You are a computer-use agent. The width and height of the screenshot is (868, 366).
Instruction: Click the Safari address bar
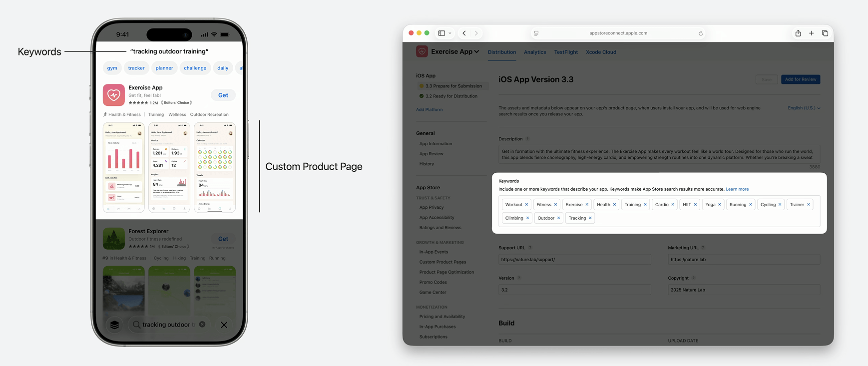click(x=618, y=33)
